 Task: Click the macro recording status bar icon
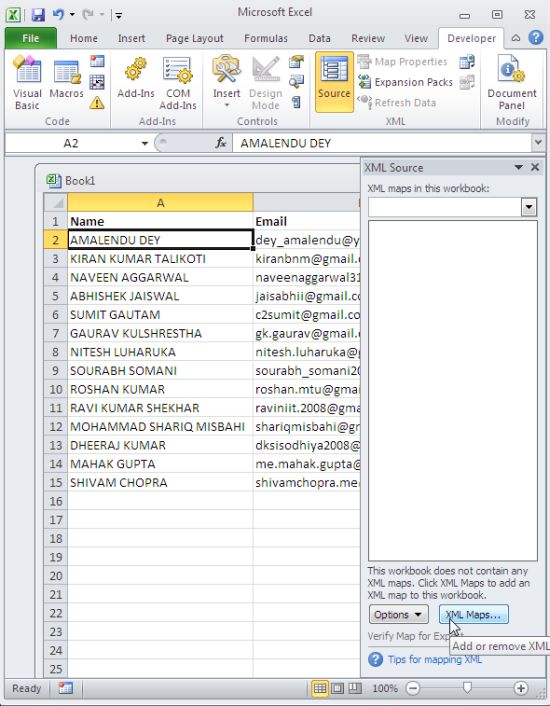65,688
